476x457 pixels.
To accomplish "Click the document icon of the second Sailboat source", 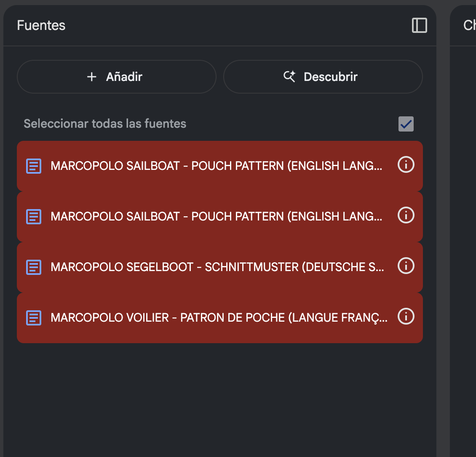I will (34, 217).
